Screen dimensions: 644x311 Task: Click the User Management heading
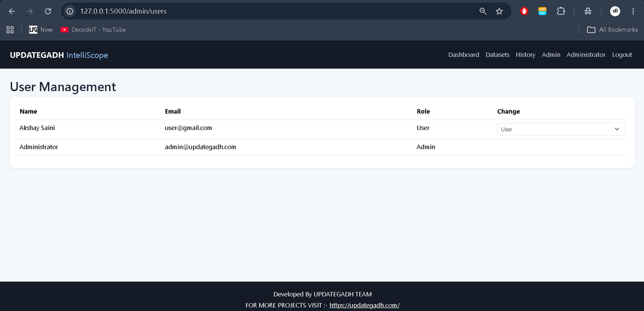[x=63, y=87]
